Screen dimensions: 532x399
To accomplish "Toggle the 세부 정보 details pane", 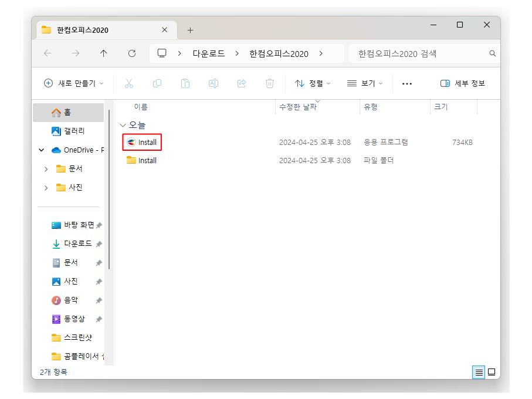I will pos(462,83).
